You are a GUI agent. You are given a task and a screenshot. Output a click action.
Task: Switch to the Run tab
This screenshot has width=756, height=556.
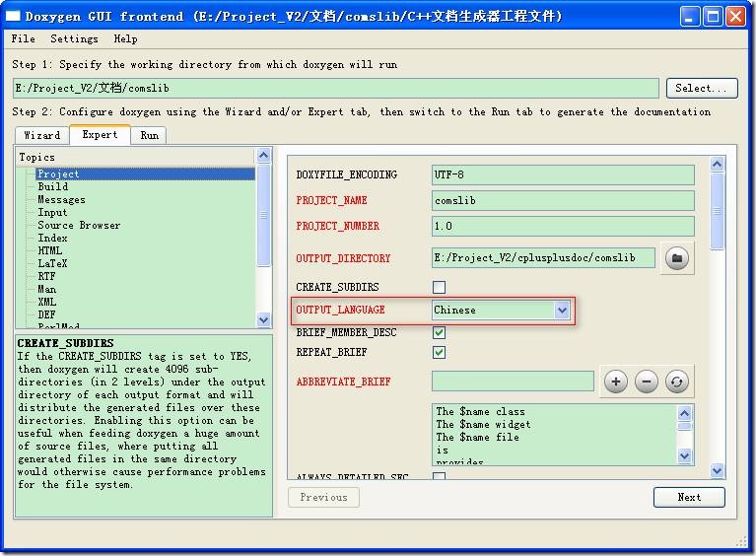[x=149, y=135]
